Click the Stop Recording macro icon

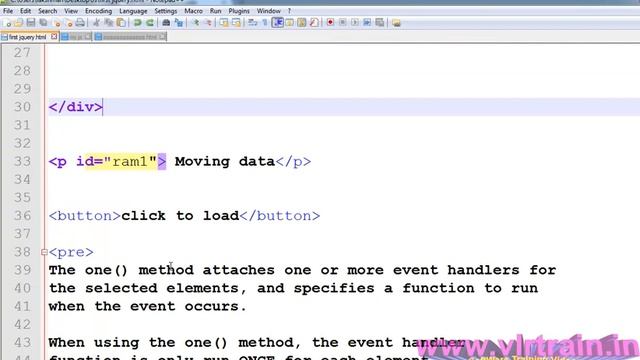[x=342, y=23]
